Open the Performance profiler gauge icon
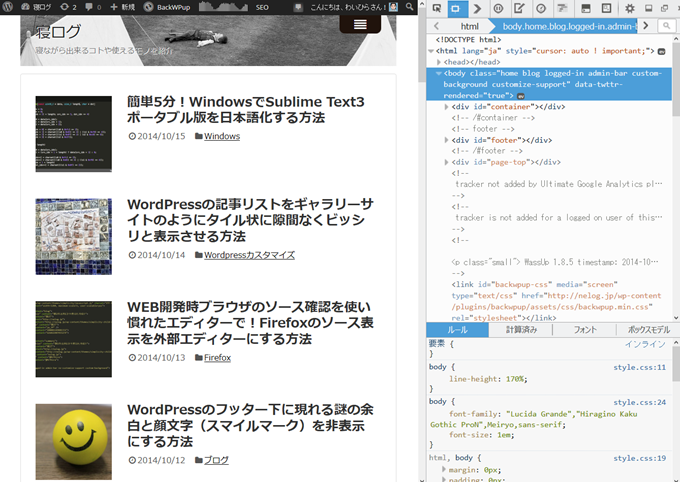 click(x=541, y=8)
